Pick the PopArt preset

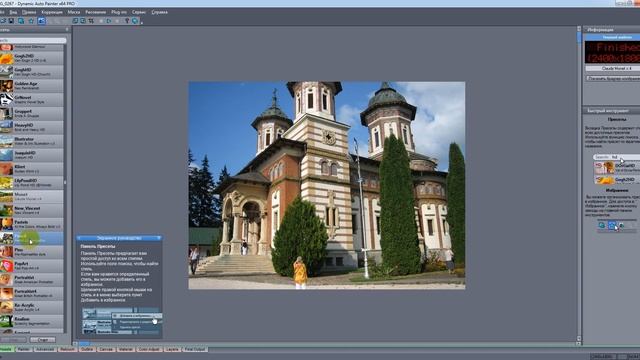pyautogui.click(x=32, y=266)
